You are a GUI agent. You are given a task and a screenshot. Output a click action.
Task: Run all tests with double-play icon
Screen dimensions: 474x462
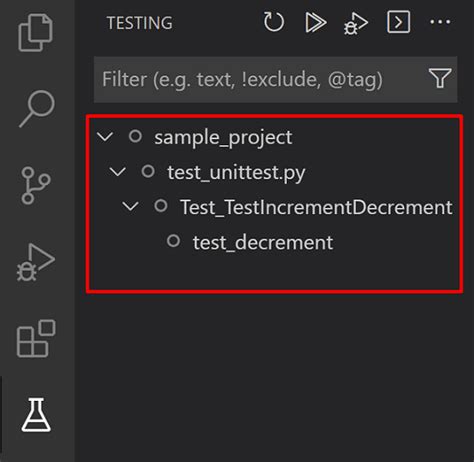(x=315, y=22)
